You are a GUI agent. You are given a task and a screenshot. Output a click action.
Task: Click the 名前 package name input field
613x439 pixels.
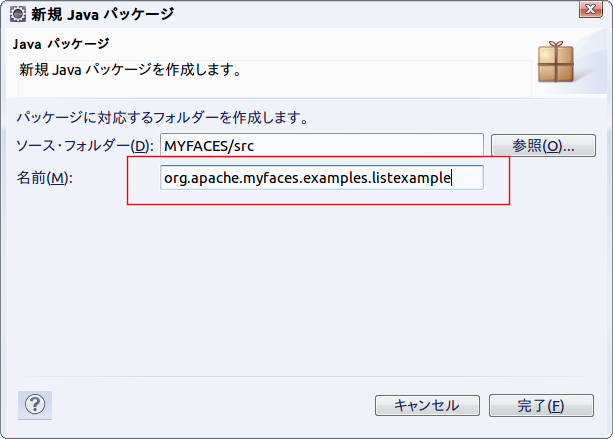tap(321, 178)
